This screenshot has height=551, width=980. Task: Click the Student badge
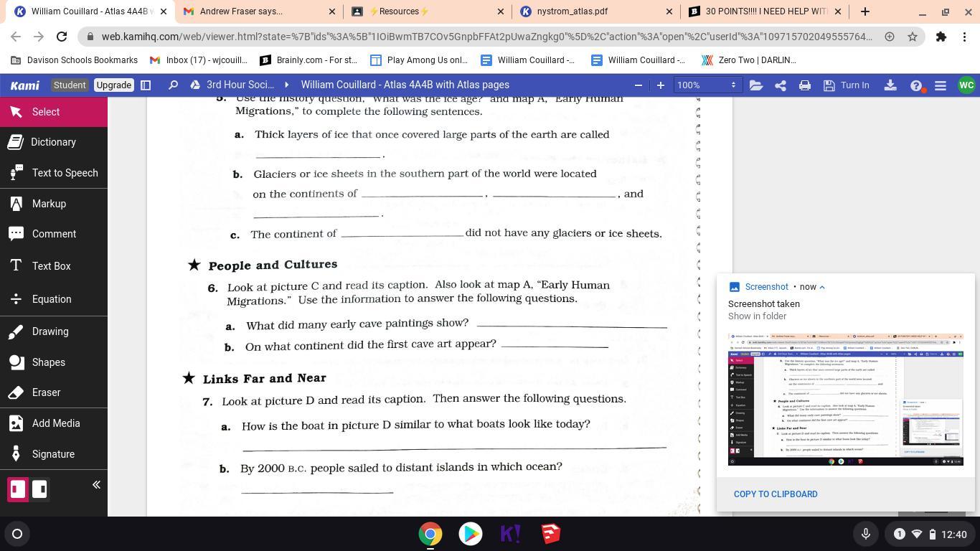pos(70,85)
